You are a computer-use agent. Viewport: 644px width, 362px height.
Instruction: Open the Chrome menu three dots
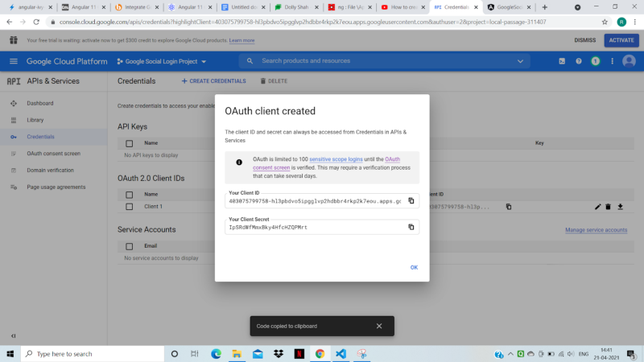coord(635,22)
